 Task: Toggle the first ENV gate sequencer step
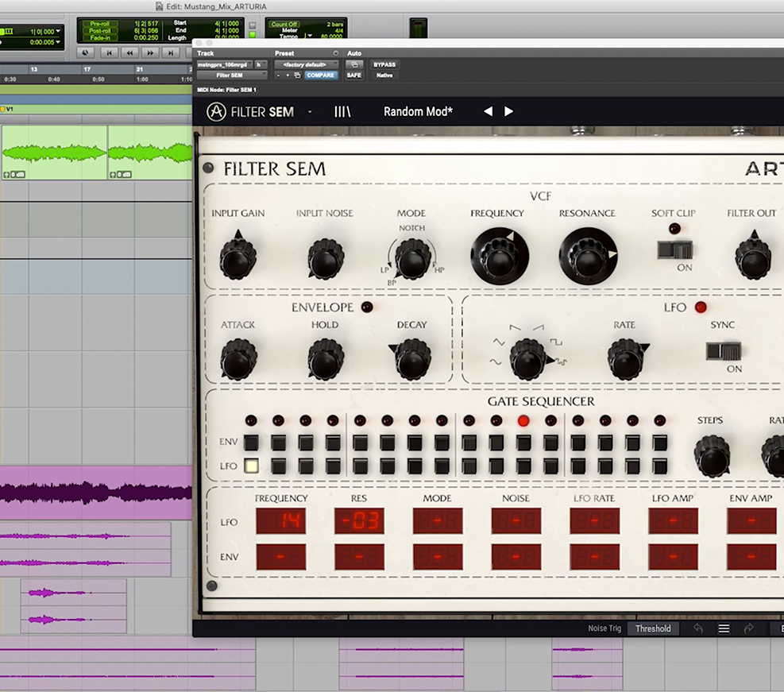pyautogui.click(x=252, y=443)
